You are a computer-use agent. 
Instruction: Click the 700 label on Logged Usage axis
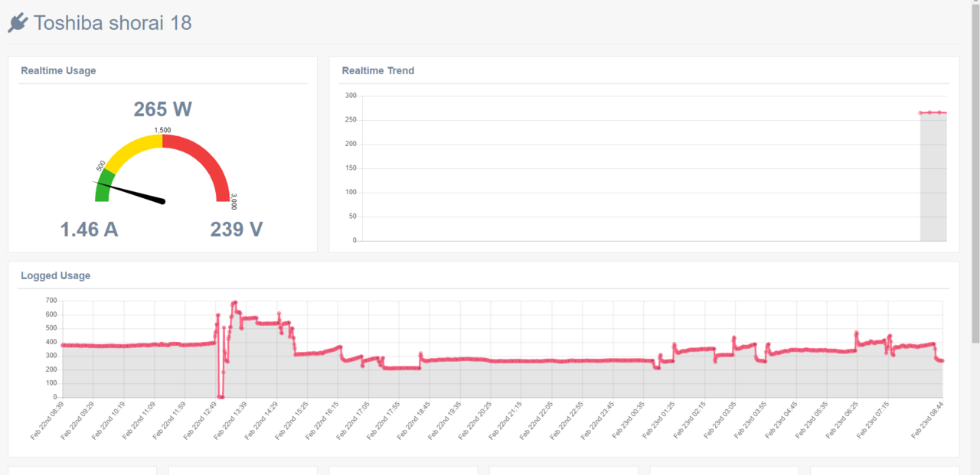coord(51,301)
